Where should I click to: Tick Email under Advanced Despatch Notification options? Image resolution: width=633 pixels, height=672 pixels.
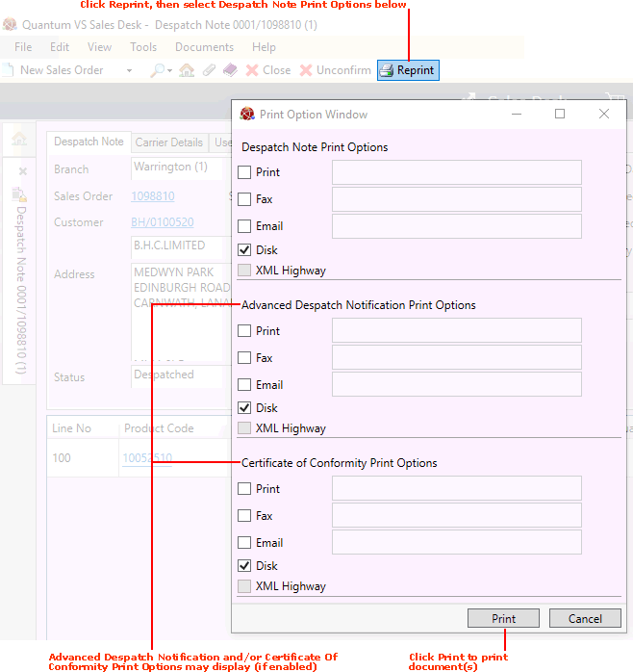pos(244,385)
